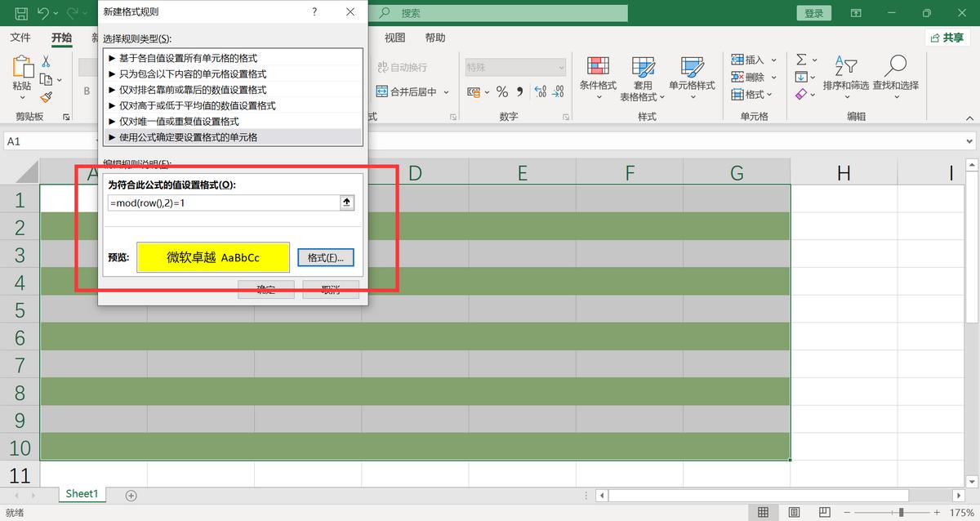Select rule type 只为包含以下内容的单元格设置格式

tap(234, 73)
